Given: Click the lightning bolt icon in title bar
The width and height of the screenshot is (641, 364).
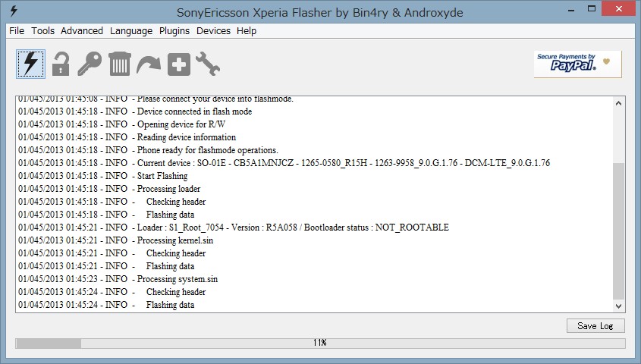Looking at the screenshot, I should click(x=13, y=12).
